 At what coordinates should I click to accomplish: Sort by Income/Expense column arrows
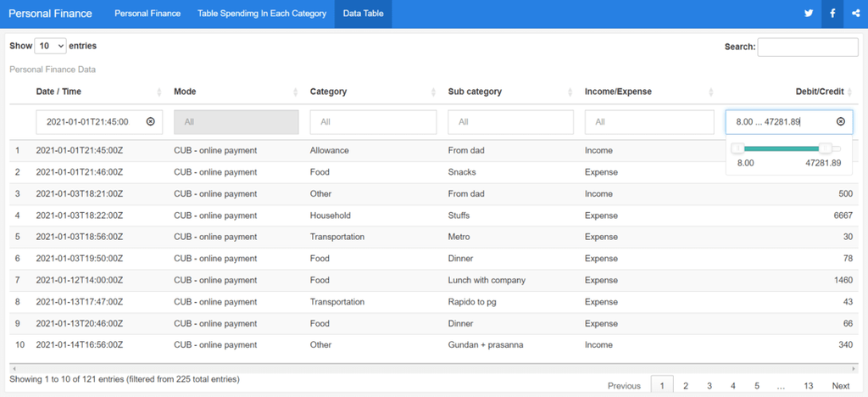709,92
